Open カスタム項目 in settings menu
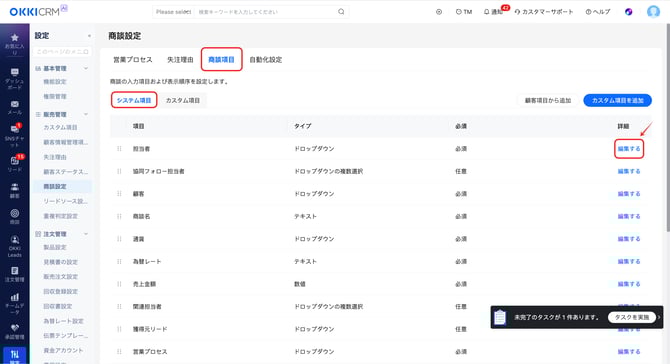 click(60, 127)
